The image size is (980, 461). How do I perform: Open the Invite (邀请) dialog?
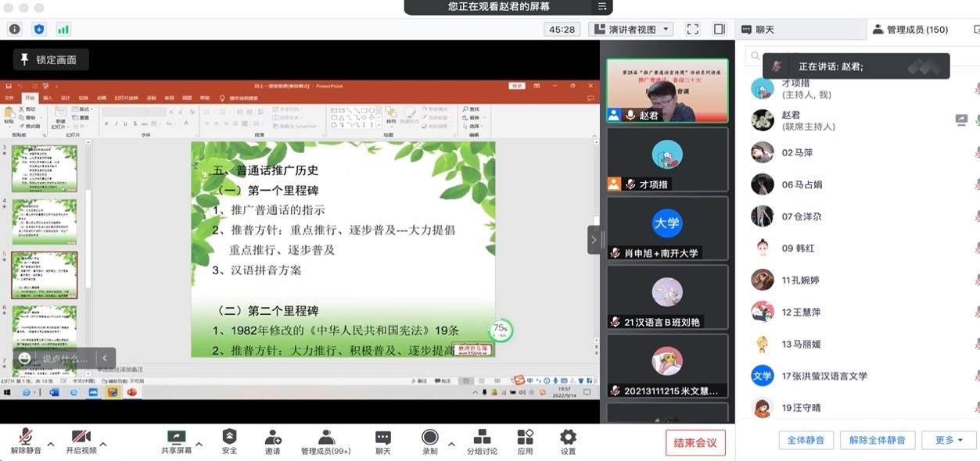(x=273, y=441)
